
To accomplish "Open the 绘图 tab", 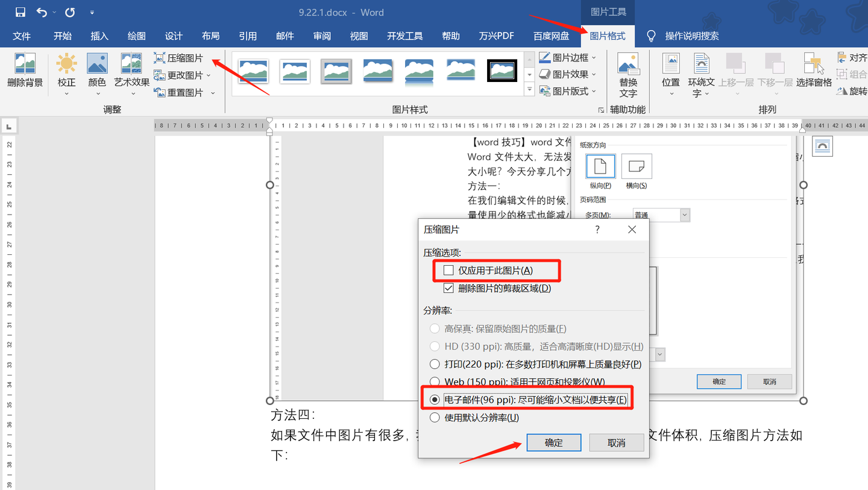I will tap(136, 36).
